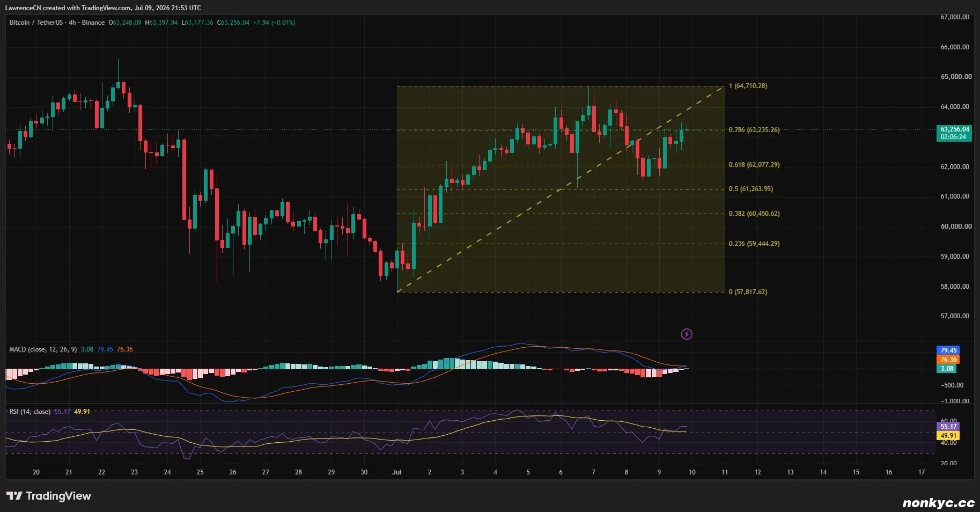Click the 64,000.00 price axis label
This screenshot has height=512, width=980.
click(x=955, y=107)
